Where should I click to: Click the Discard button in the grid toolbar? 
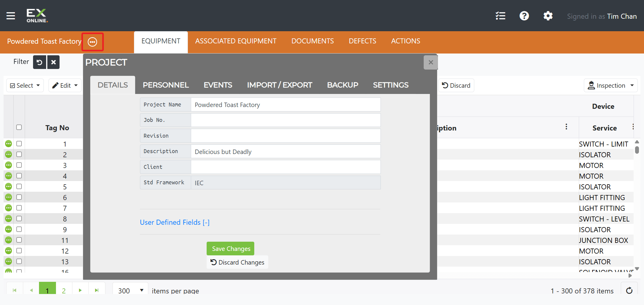456,86
